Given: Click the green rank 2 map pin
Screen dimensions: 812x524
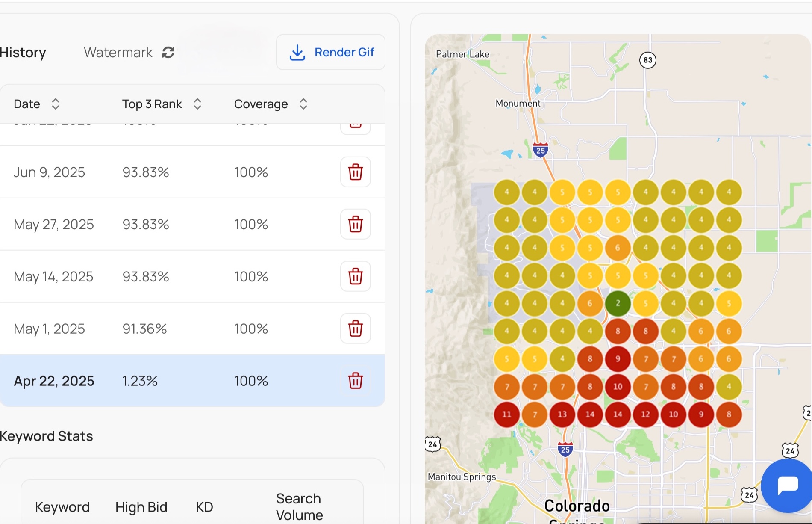Looking at the screenshot, I should point(618,303).
